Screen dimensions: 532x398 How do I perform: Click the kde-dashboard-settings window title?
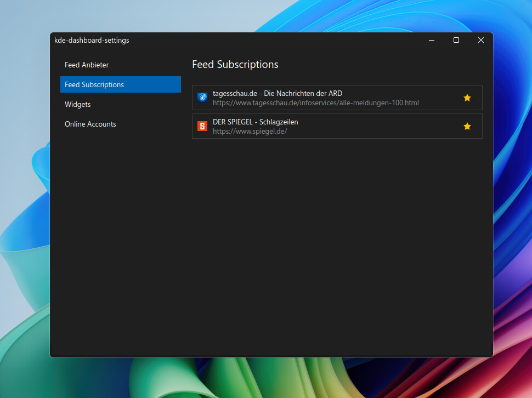tap(92, 40)
